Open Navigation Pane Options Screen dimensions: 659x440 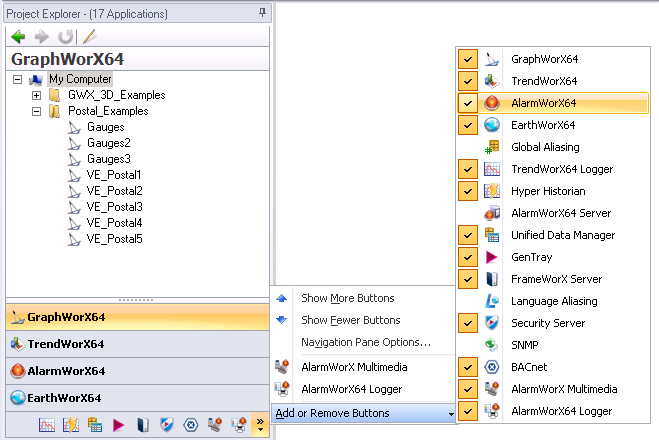[365, 342]
